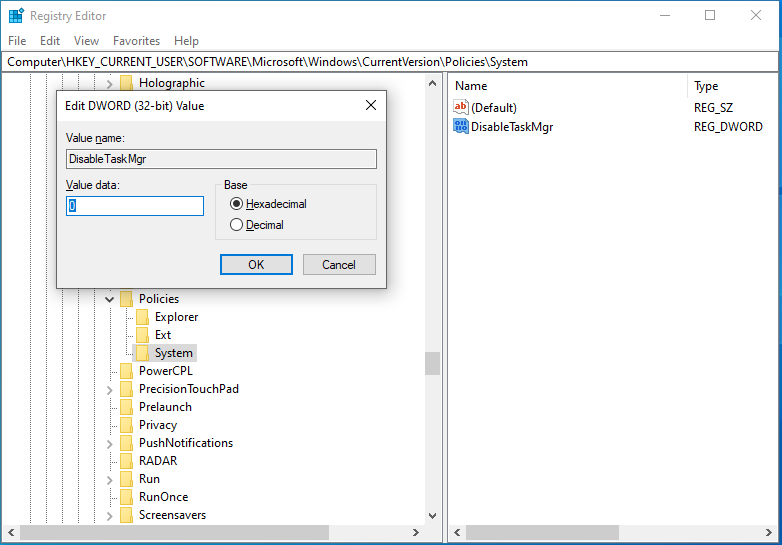782x545 pixels.
Task: Click the tree pane scroll up arrow
Action: pos(432,83)
